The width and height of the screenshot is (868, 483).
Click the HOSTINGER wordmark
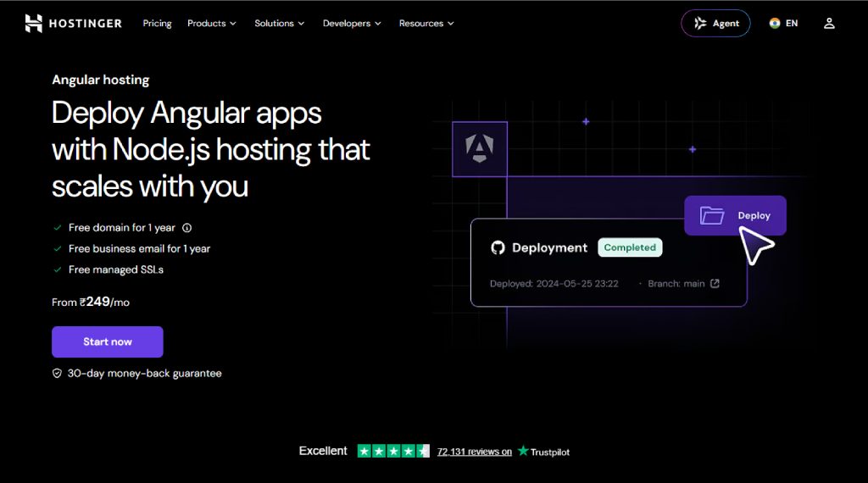[x=86, y=23]
